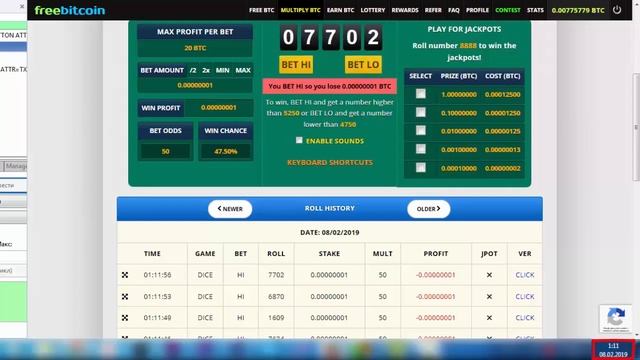Select the 0.00010000 BTC jackpot checkbox
This screenshot has height=360, width=640.
(x=420, y=168)
